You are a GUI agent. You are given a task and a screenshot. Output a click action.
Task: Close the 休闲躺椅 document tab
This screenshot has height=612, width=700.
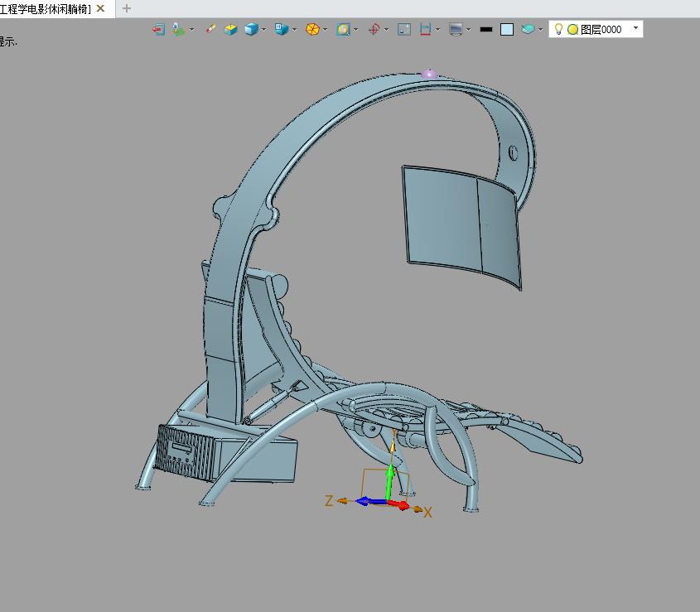101,8
